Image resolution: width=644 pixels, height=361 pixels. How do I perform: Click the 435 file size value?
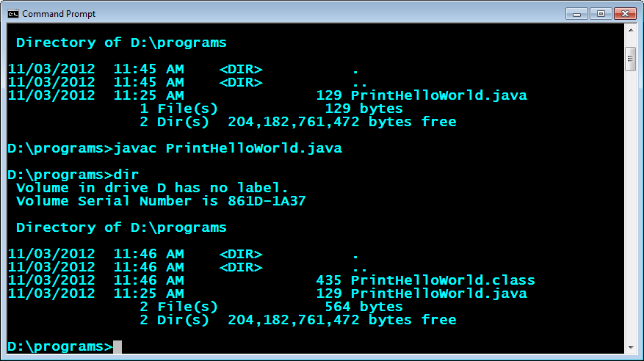click(x=329, y=280)
